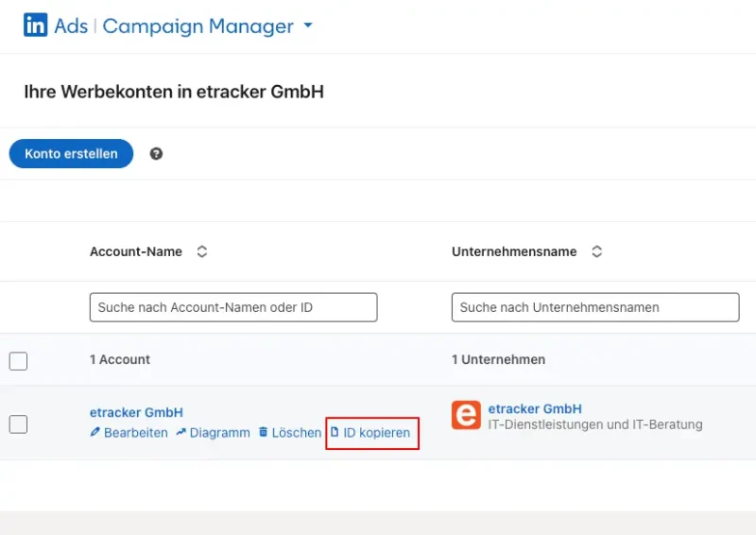
Task: Check the etracker GmbH account row checkbox
Action: [19, 424]
